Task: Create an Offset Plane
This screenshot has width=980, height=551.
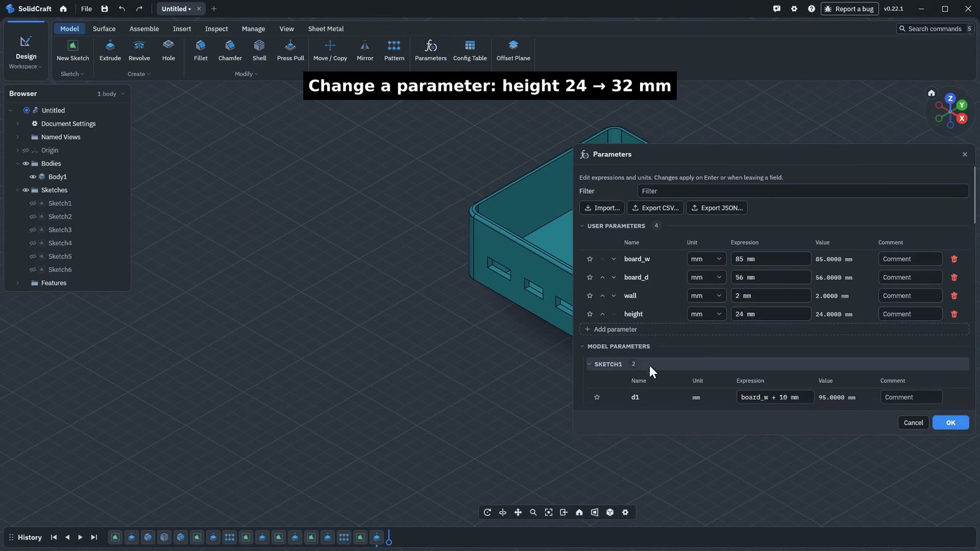Action: (513, 51)
